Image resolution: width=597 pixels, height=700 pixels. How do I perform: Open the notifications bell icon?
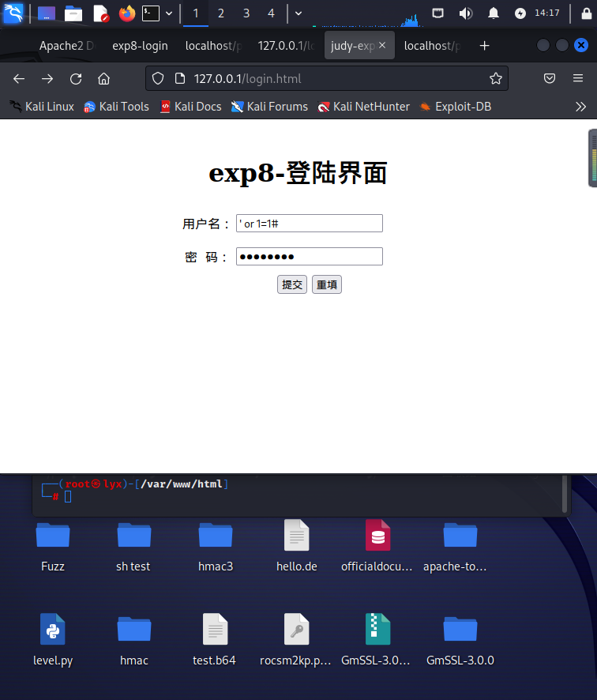click(493, 13)
